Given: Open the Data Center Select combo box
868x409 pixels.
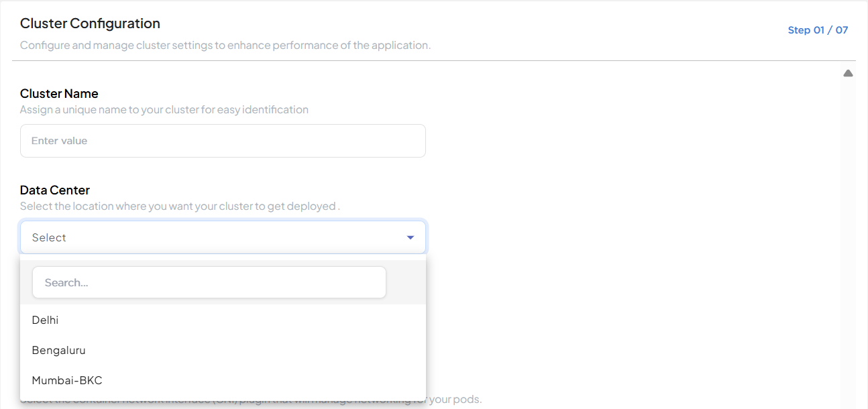Looking at the screenshot, I should [223, 237].
